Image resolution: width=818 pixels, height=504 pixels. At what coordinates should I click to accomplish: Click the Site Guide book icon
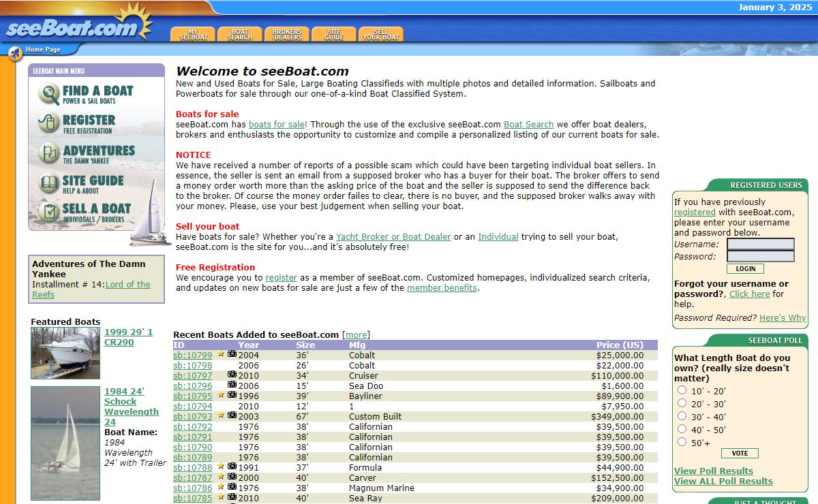click(x=49, y=184)
